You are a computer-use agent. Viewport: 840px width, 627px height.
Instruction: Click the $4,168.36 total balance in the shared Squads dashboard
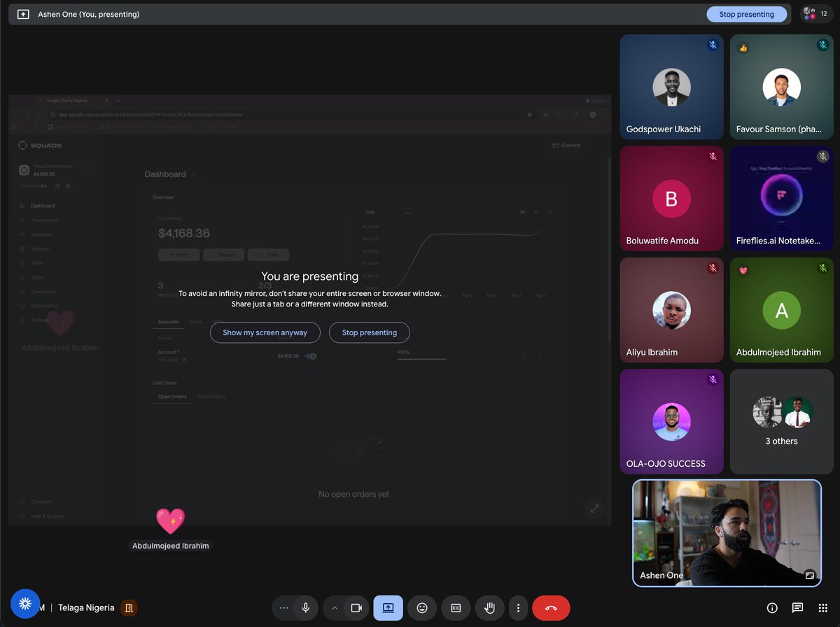184,233
